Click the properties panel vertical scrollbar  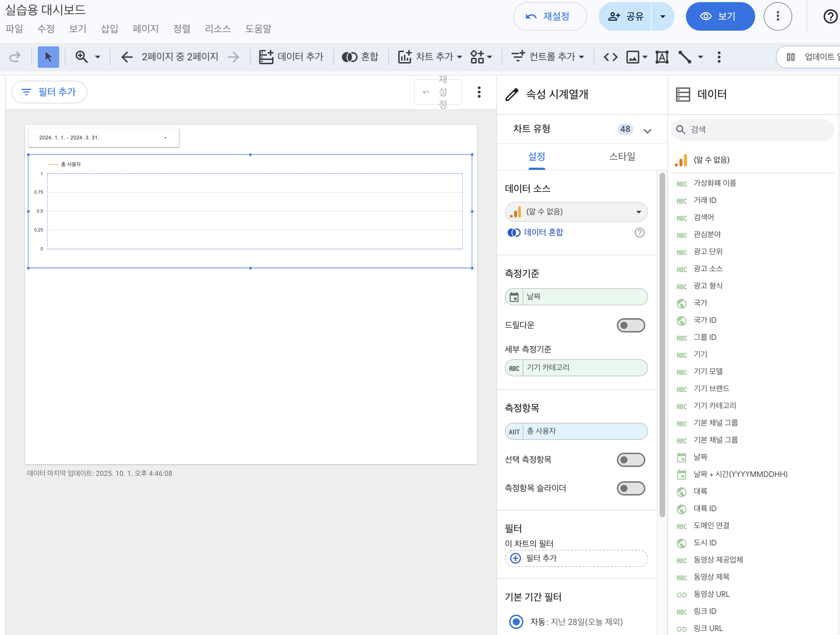pos(662,345)
